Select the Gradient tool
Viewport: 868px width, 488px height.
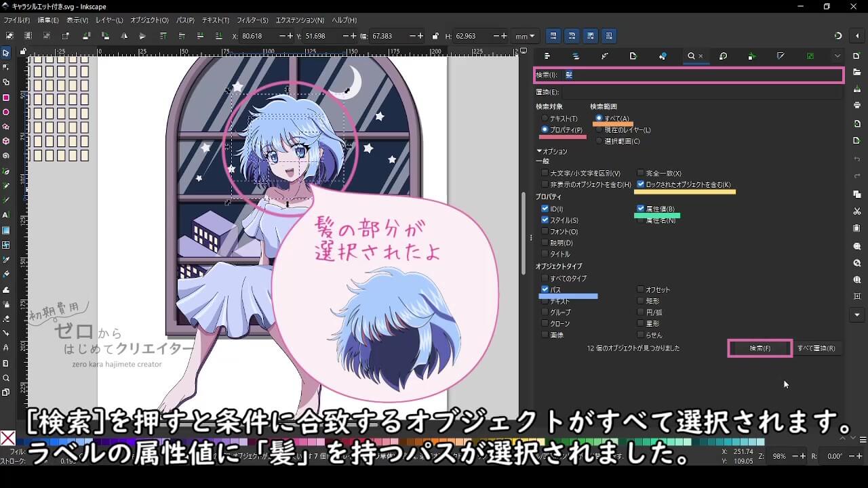click(6, 230)
